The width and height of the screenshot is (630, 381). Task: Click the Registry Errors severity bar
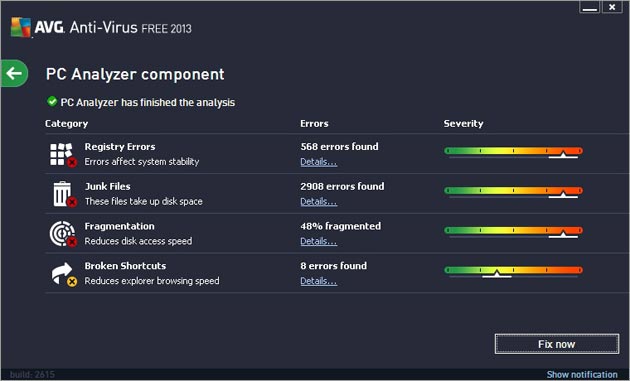click(x=513, y=151)
